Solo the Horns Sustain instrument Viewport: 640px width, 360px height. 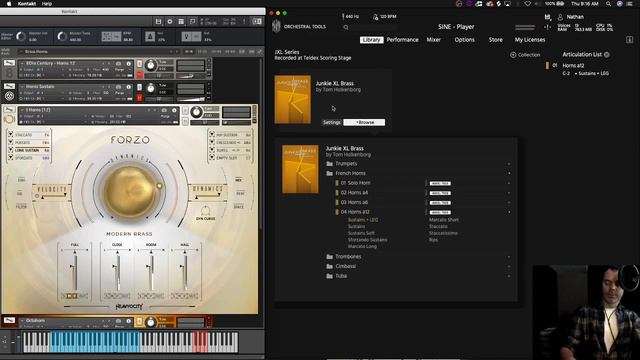[x=140, y=87]
